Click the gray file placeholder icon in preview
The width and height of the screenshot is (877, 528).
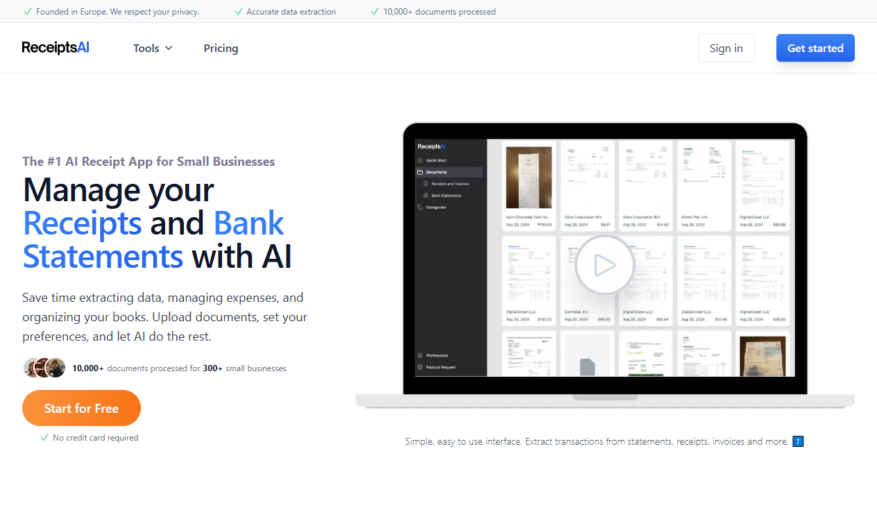[x=587, y=367]
